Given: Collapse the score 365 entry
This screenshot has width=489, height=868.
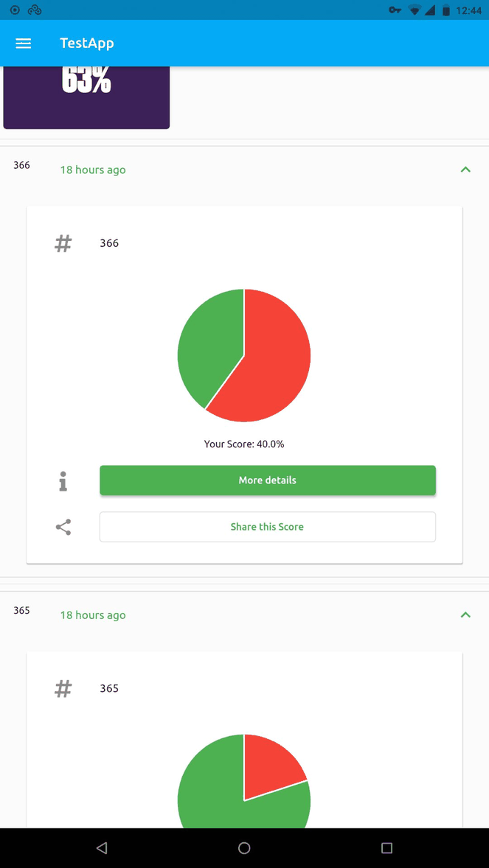Looking at the screenshot, I should (465, 615).
